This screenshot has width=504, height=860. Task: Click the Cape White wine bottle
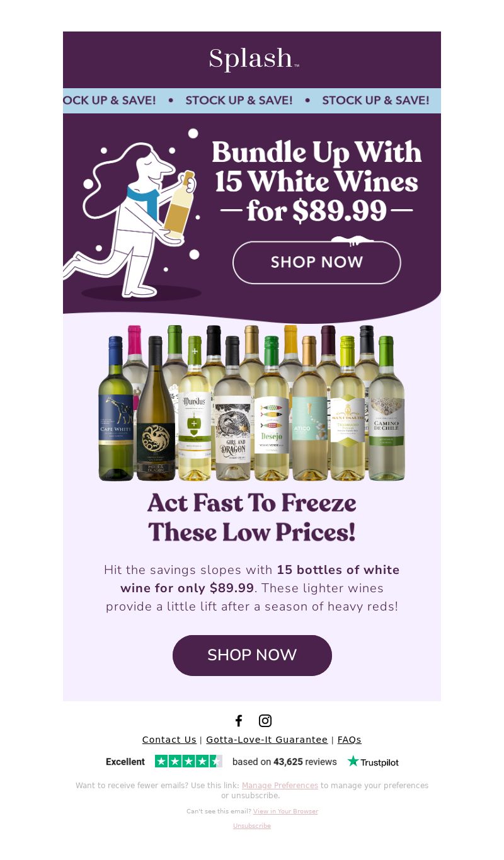(x=116, y=408)
